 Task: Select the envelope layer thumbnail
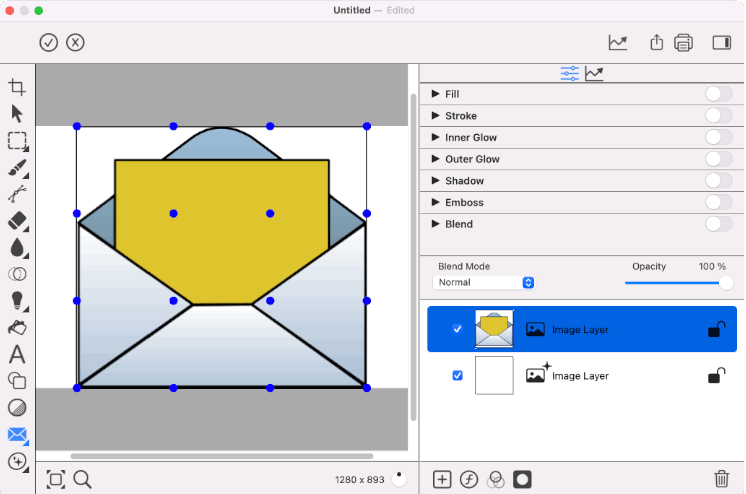[x=494, y=329]
